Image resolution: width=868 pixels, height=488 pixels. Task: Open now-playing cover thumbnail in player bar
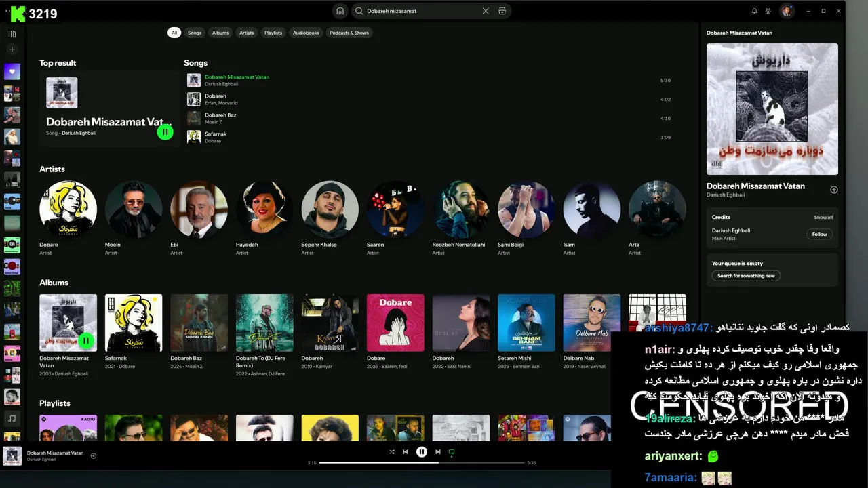click(x=12, y=455)
